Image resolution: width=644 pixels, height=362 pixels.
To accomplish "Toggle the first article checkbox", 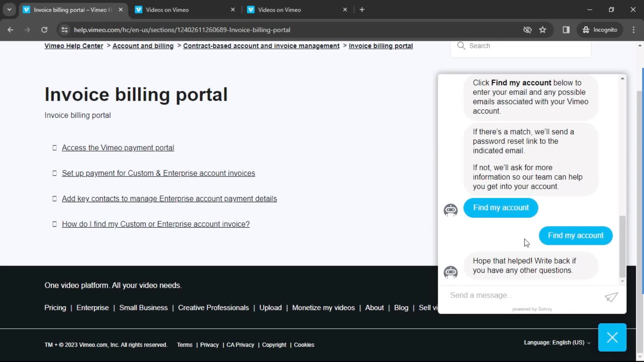I will 54,147.
